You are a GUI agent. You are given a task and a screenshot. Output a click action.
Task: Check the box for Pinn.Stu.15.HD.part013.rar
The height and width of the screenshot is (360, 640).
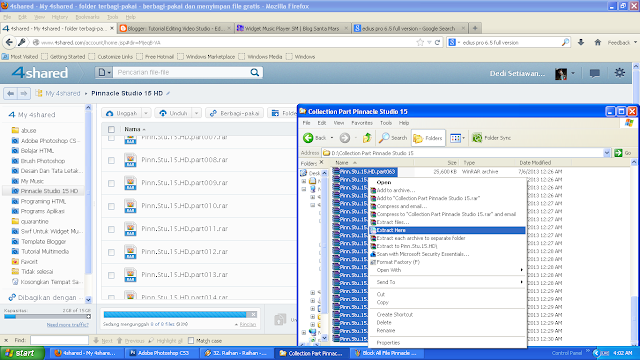pos(111,275)
